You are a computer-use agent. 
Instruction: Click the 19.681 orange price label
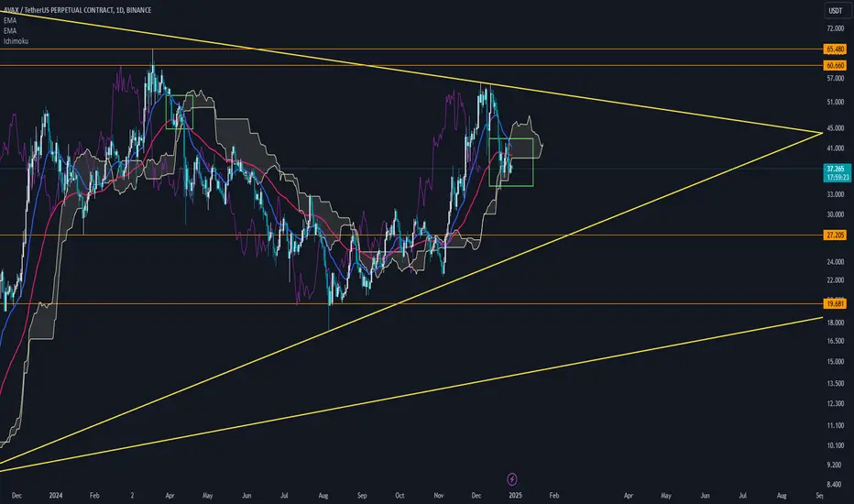(x=835, y=304)
